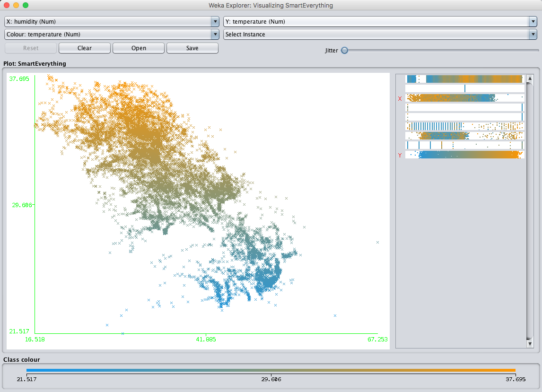Click the attribute strip directly above the Y strip
Screen dimensions: 542x392
[464, 145]
